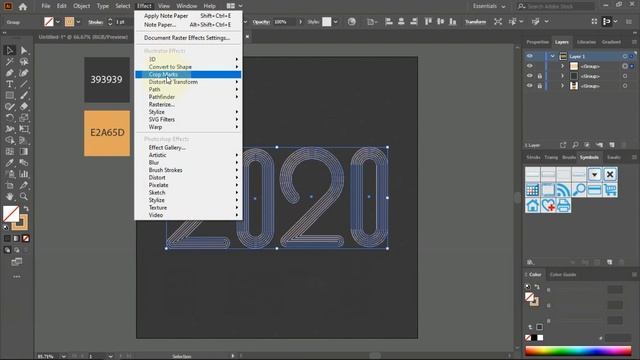
Task: Set paint to None in toolbar
Action: [26, 238]
